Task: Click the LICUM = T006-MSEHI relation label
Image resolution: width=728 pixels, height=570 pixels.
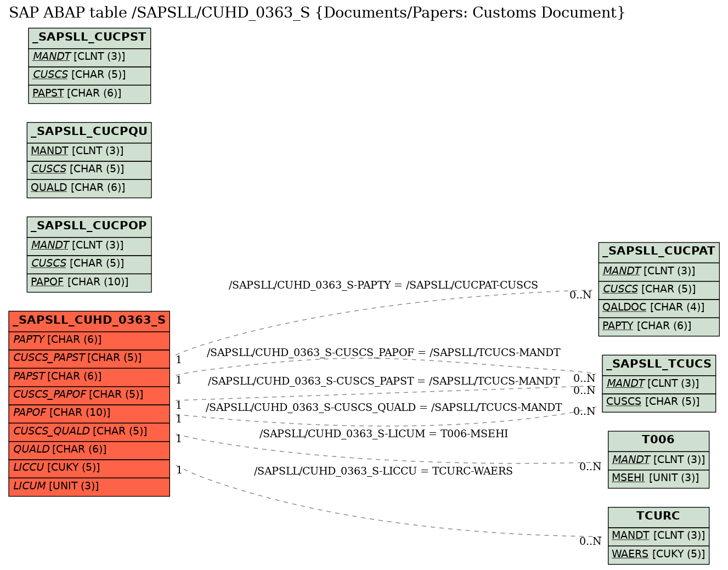Action: pos(384,434)
